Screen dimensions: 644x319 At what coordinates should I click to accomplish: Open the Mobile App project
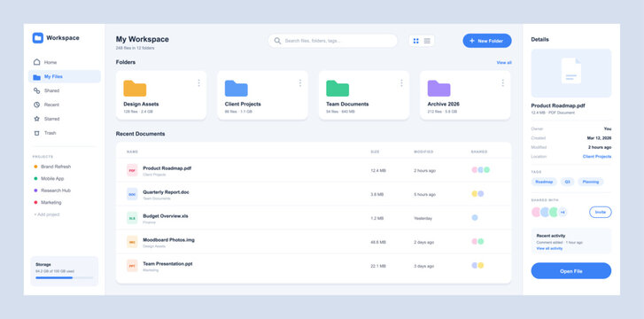click(x=49, y=178)
